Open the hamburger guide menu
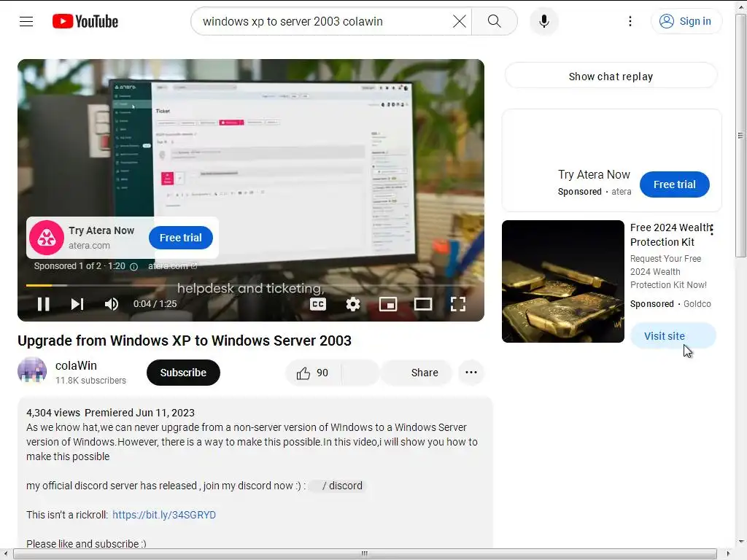Viewport: 747px width, 560px height. (26, 21)
